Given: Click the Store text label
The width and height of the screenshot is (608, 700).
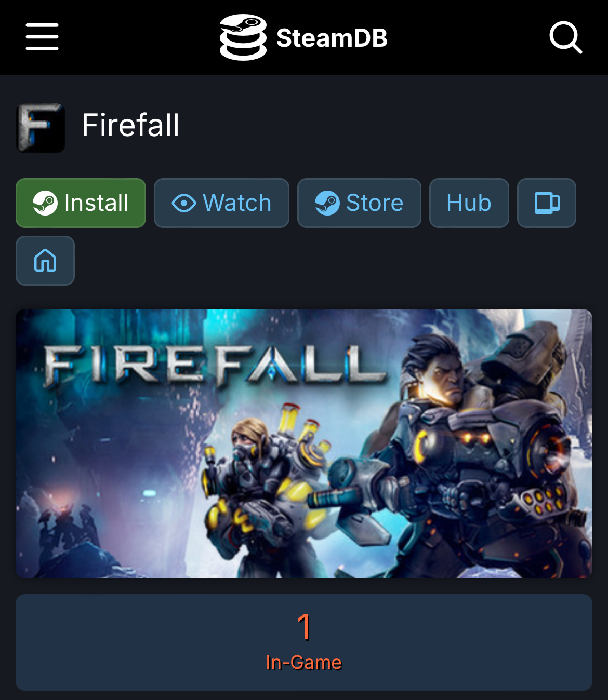Looking at the screenshot, I should coord(375,203).
